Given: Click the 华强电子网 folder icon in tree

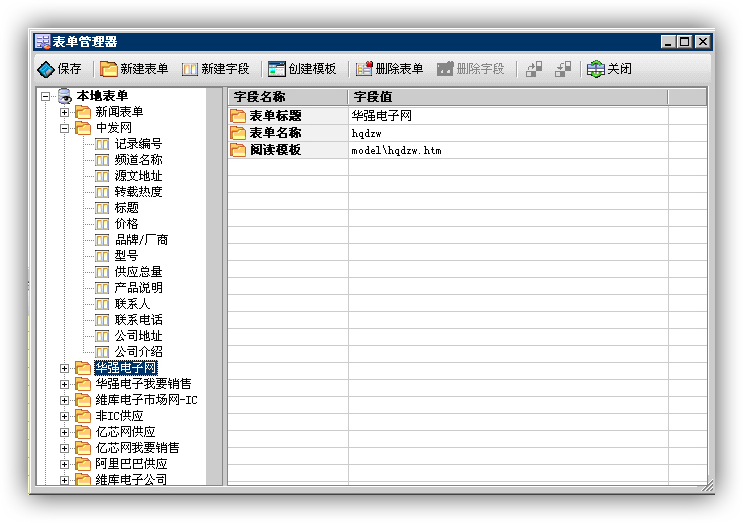Looking at the screenshot, I should point(83,368).
